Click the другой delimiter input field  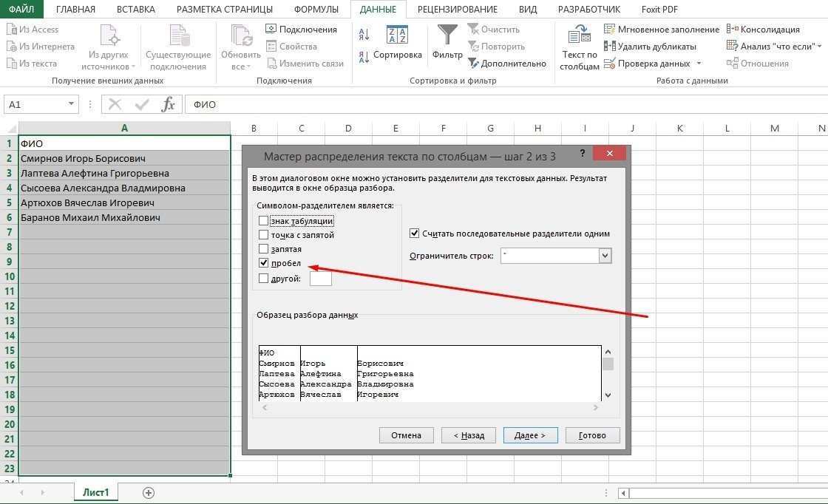coord(321,278)
